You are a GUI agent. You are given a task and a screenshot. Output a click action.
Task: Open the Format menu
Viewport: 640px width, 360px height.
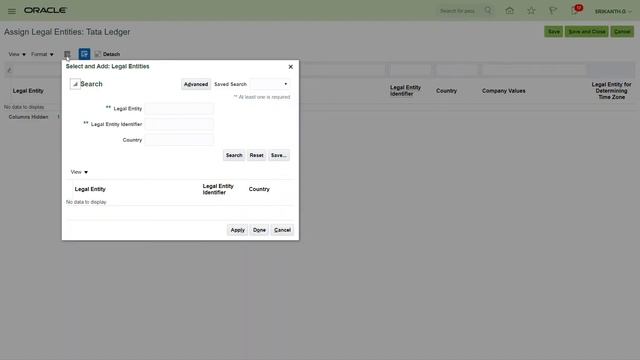click(42, 54)
